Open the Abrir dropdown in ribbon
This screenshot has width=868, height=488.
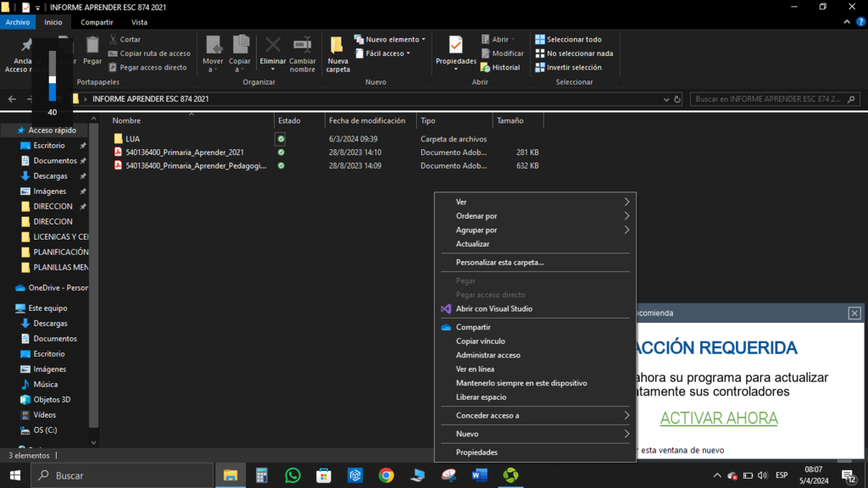pyautogui.click(x=498, y=39)
